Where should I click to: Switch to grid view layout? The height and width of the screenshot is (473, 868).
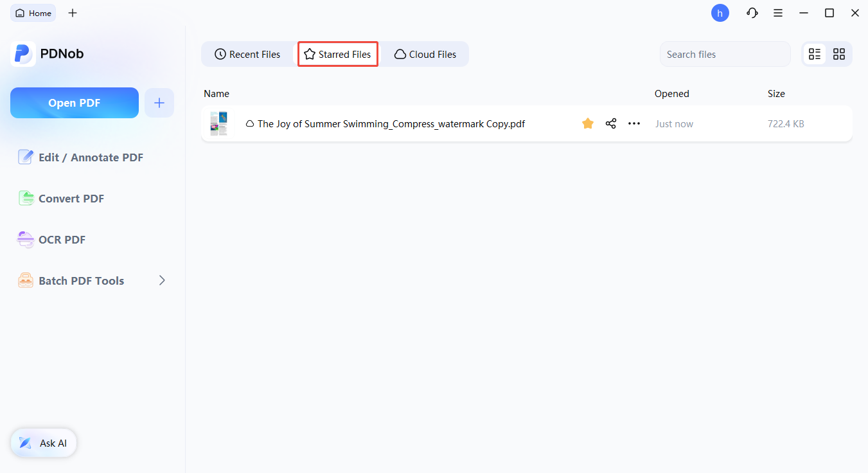(839, 54)
